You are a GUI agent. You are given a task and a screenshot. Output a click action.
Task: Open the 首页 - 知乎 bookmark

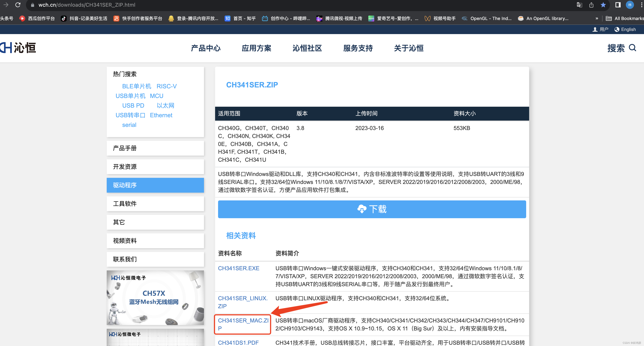(240, 19)
